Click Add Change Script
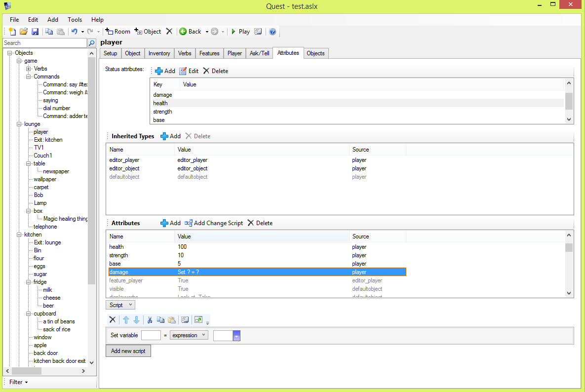The width and height of the screenshot is (585, 392). 214,223
